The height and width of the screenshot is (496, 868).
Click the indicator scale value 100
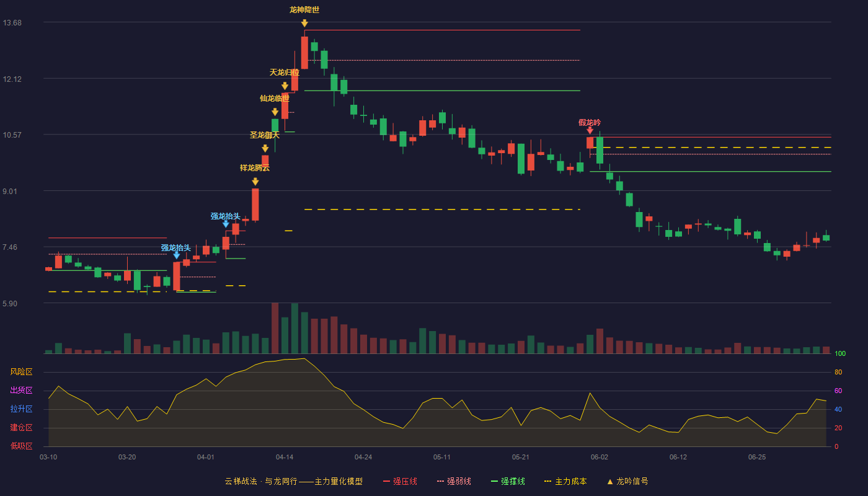point(839,353)
